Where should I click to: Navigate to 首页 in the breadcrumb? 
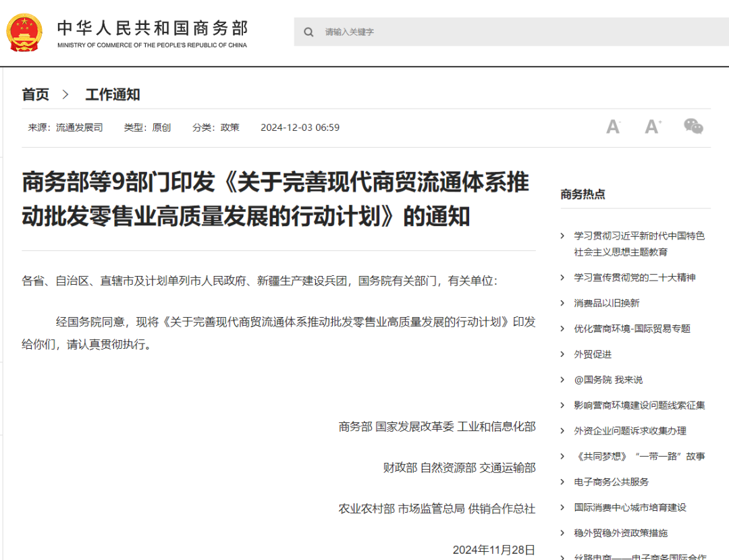pos(35,94)
